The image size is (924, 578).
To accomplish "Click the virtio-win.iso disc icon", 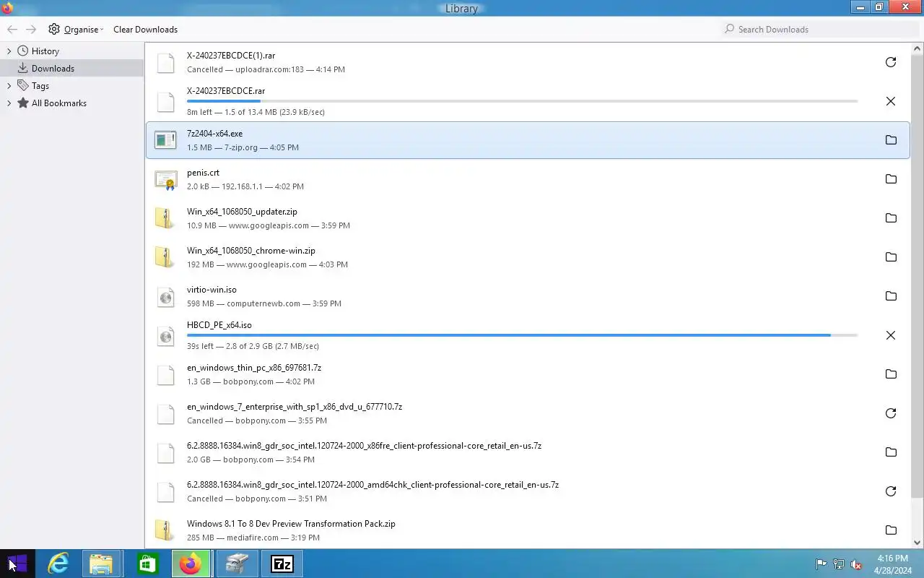I will click(165, 296).
